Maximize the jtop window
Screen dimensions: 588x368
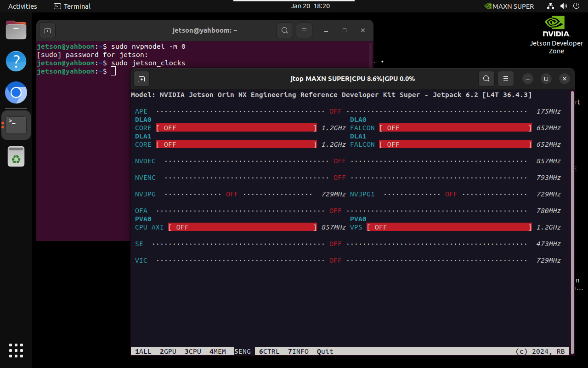546,79
